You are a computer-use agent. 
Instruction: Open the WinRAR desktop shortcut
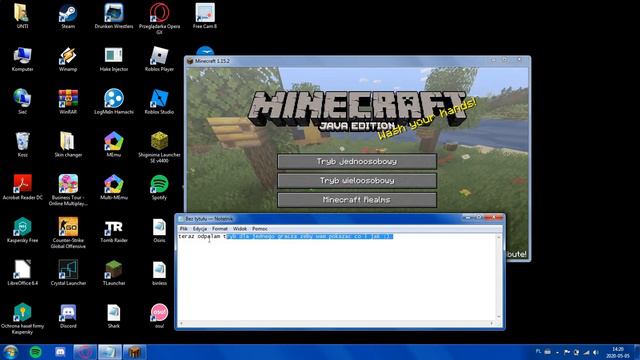tap(68, 102)
